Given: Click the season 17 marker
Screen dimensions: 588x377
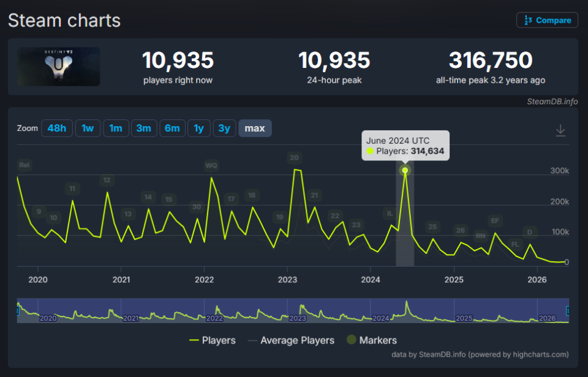Looking at the screenshot, I should [x=232, y=199].
